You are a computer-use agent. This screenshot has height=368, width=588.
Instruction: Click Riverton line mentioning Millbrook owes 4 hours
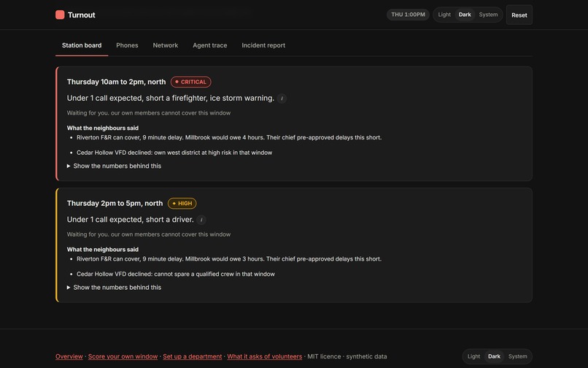coord(229,137)
